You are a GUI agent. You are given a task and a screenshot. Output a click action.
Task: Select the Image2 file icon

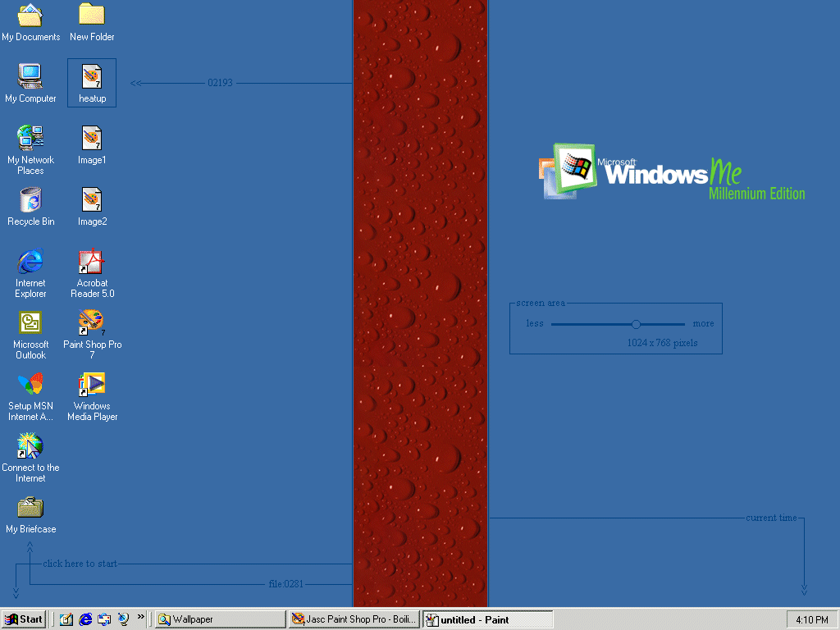[x=92, y=207]
